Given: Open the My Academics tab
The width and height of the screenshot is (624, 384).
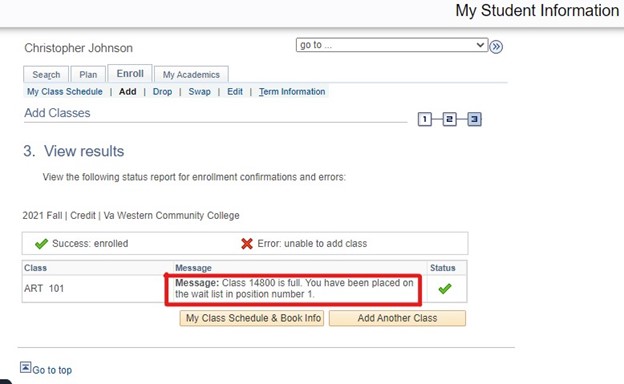Looking at the screenshot, I should [191, 74].
